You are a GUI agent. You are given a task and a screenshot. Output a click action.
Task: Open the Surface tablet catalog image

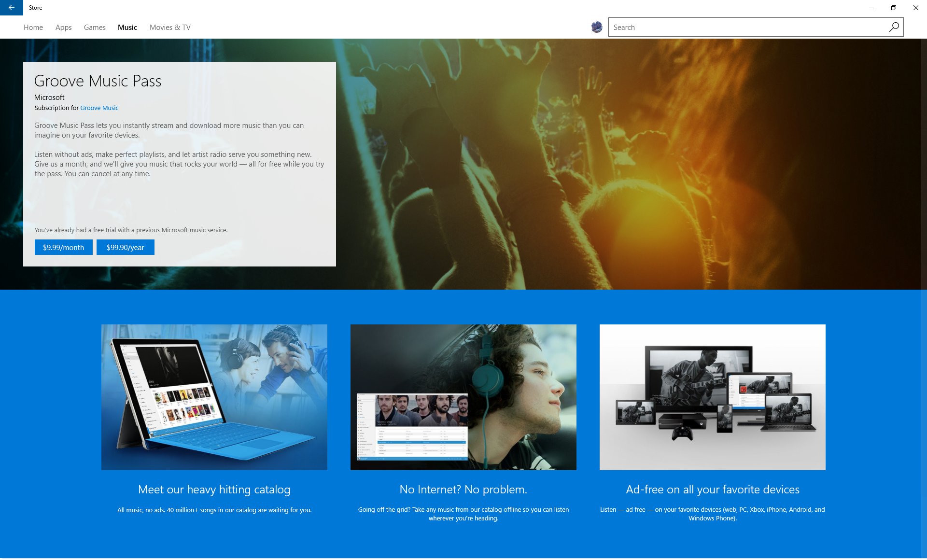(x=214, y=397)
